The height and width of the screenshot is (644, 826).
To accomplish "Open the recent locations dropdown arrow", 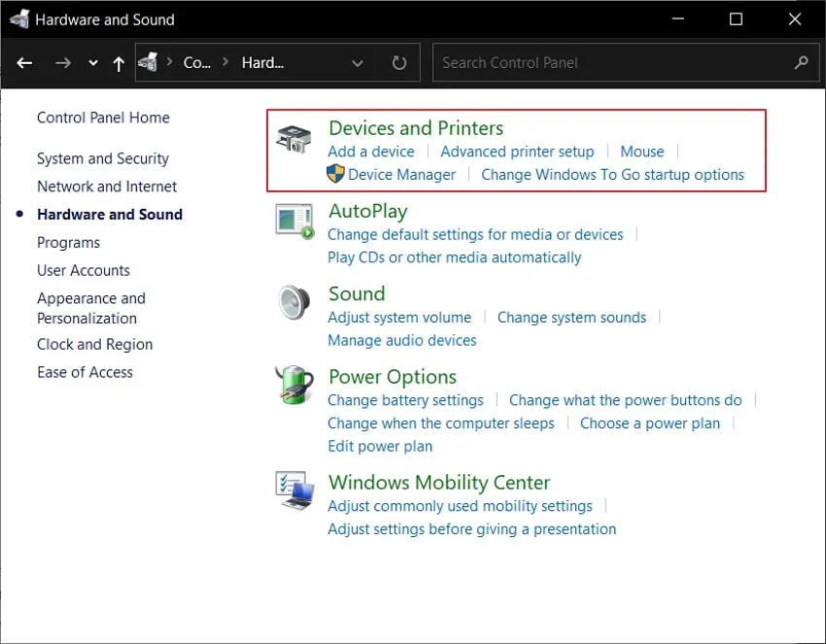I will (x=93, y=63).
